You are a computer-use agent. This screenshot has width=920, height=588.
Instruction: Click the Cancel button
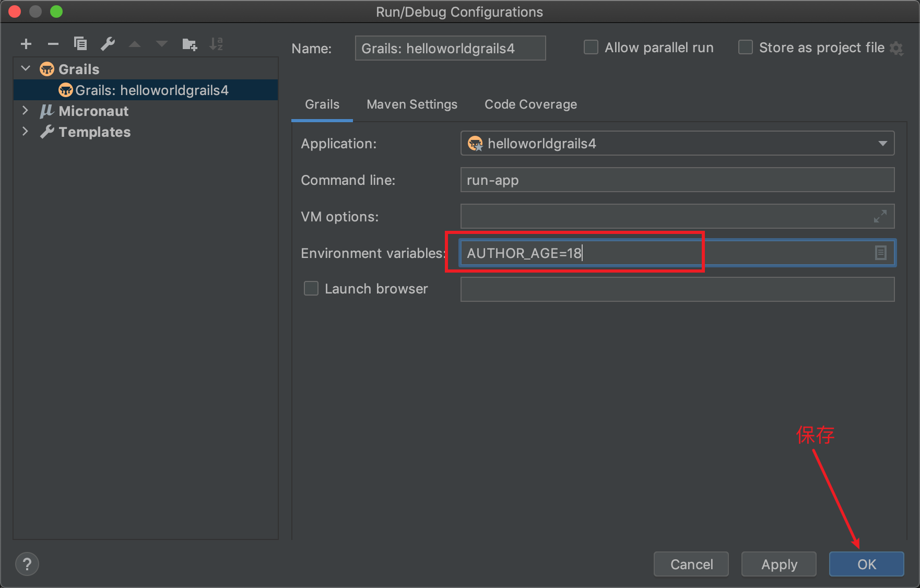[691, 564]
